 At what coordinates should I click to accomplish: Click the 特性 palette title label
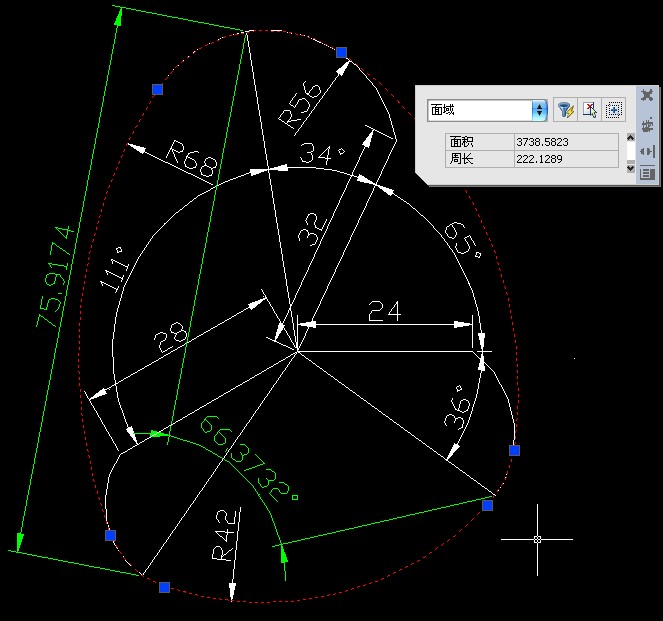tap(647, 124)
